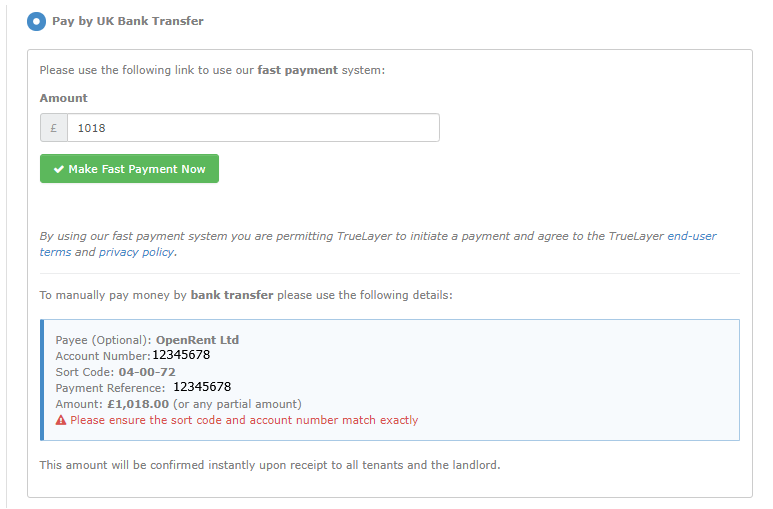Click the Payment Reference label
The width and height of the screenshot is (773, 509).
pyautogui.click(x=110, y=388)
